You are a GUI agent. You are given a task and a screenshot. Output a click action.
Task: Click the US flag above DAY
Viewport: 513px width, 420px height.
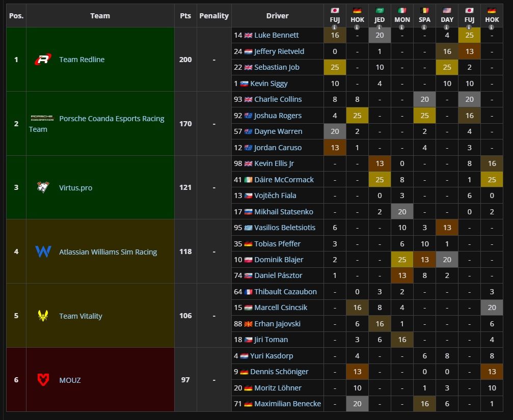point(447,11)
